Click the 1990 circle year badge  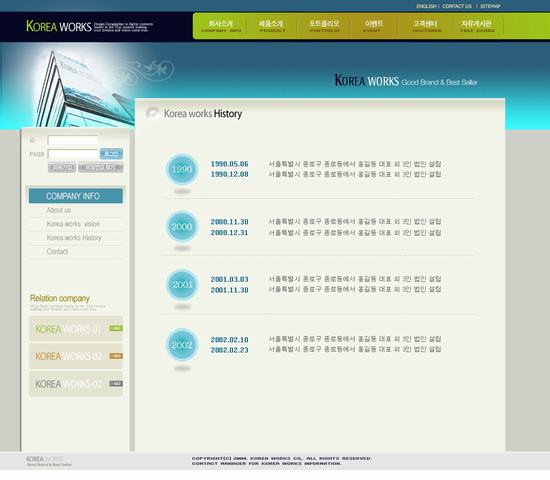pos(182,169)
